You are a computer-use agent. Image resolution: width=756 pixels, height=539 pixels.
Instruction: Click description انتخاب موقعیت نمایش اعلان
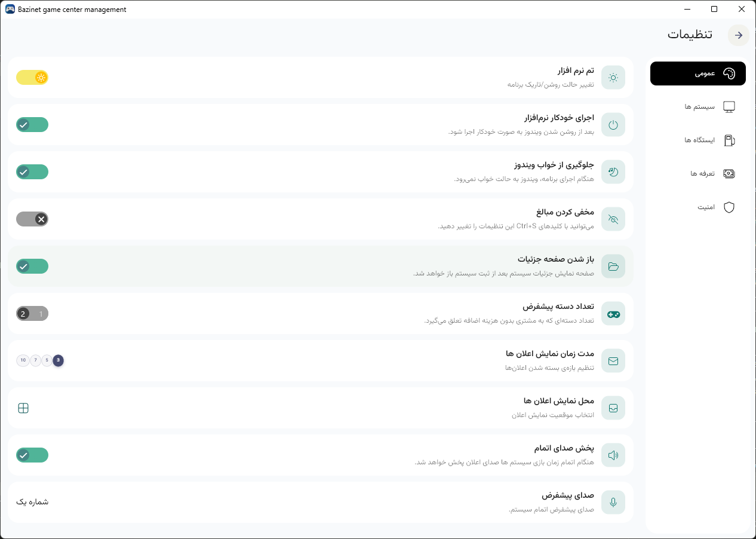pyautogui.click(x=553, y=415)
